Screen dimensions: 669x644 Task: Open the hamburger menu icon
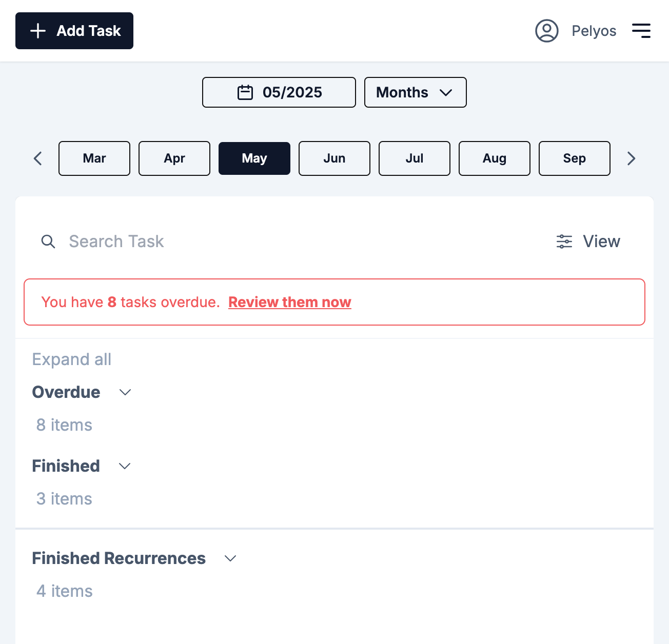[641, 31]
